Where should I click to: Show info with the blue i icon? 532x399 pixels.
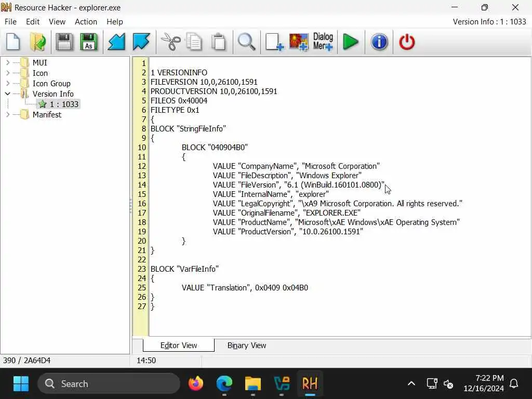[x=379, y=42]
